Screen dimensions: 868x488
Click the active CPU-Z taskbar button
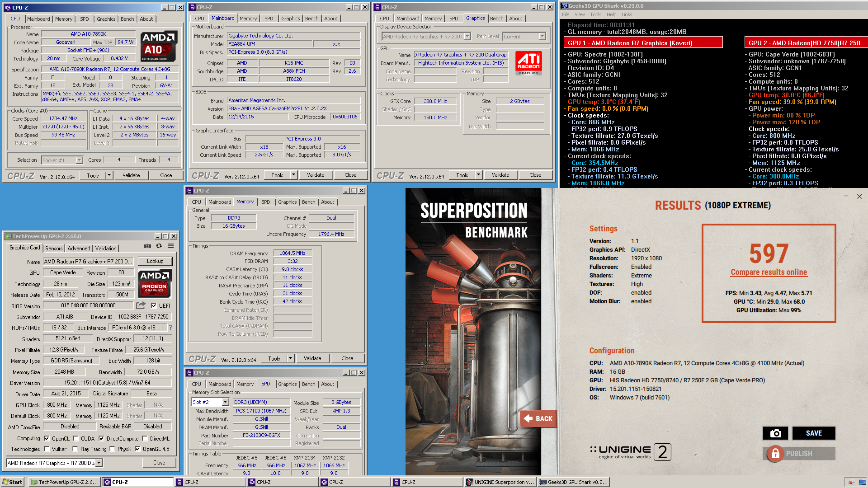tap(138, 482)
